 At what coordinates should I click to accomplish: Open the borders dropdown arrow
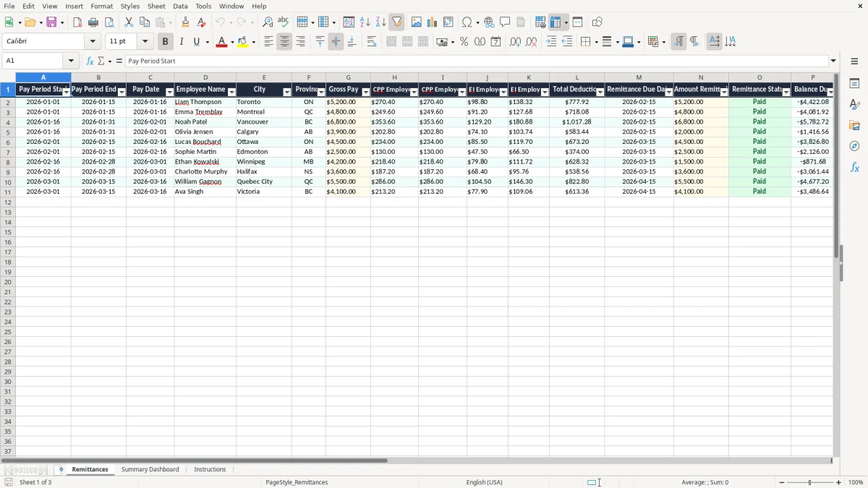pos(595,42)
